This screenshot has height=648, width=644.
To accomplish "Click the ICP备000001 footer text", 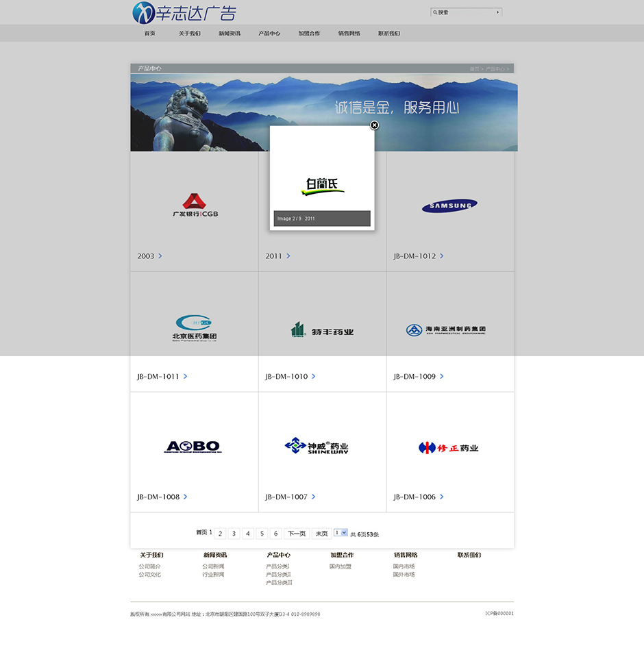I will click(499, 614).
